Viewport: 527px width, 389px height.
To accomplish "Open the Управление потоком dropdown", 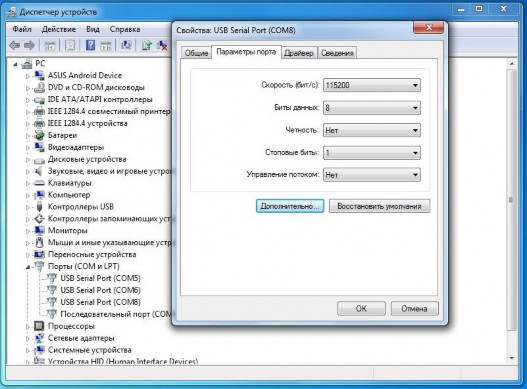I will click(x=372, y=175).
